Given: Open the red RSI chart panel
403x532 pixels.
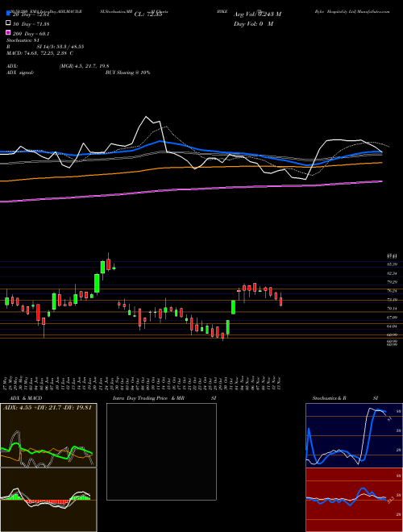Looking at the screenshot, I should pyautogui.click(x=354, y=500).
